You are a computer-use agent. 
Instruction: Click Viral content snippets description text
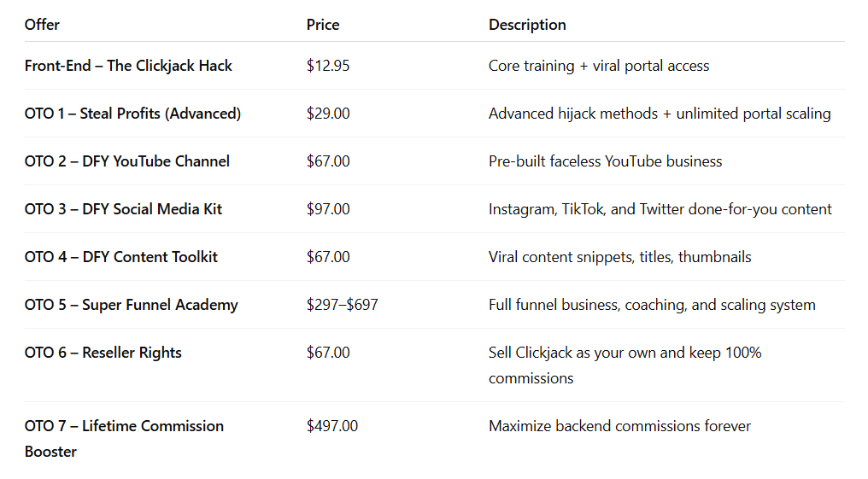point(620,257)
